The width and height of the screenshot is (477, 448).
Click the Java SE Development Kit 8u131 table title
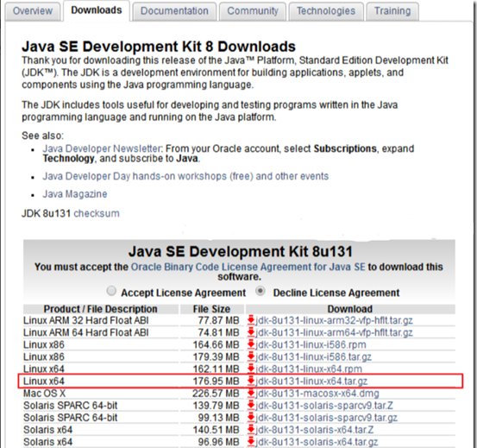pos(241,251)
